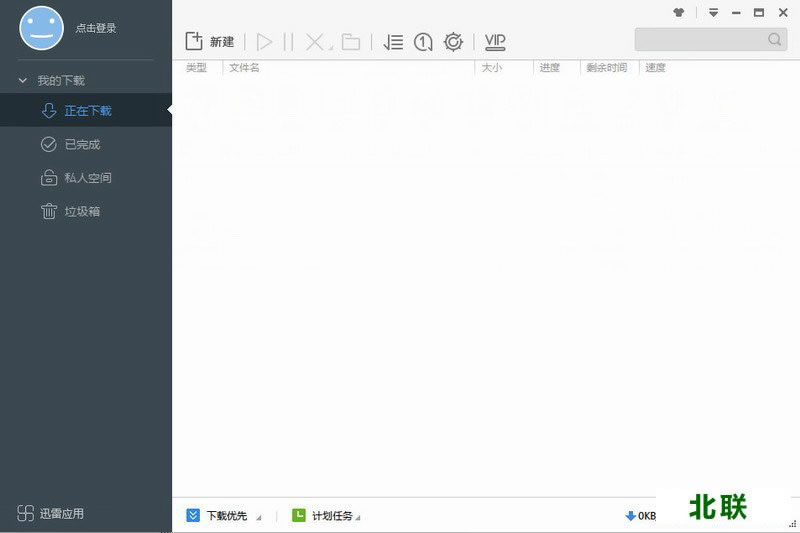The height and width of the screenshot is (533, 800).
Task: Click the circled number one icon
Action: [x=423, y=42]
